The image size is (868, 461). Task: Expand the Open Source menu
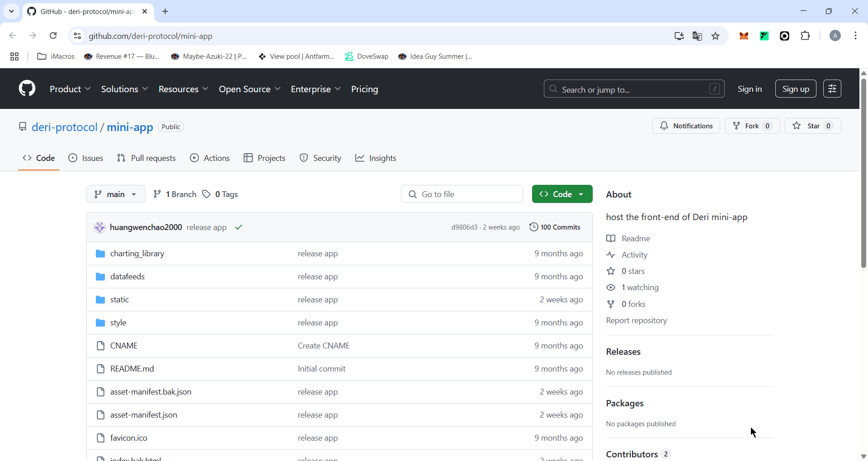[x=250, y=89]
